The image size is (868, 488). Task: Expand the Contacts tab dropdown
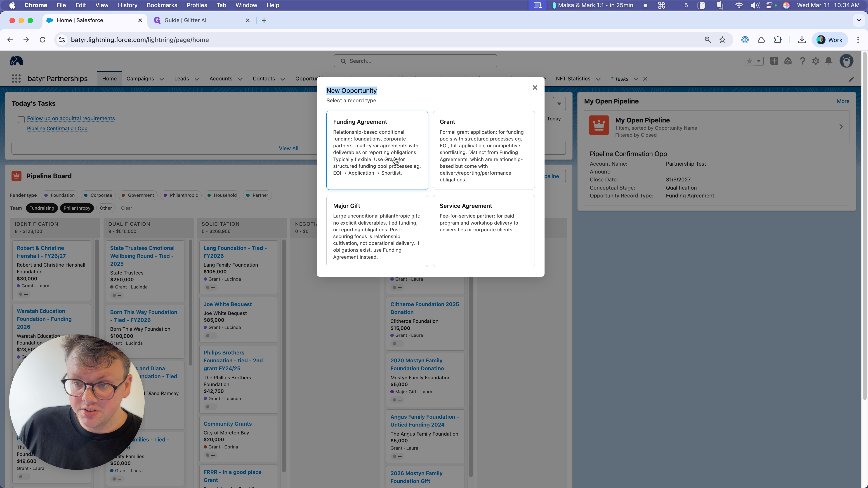pyautogui.click(x=283, y=79)
